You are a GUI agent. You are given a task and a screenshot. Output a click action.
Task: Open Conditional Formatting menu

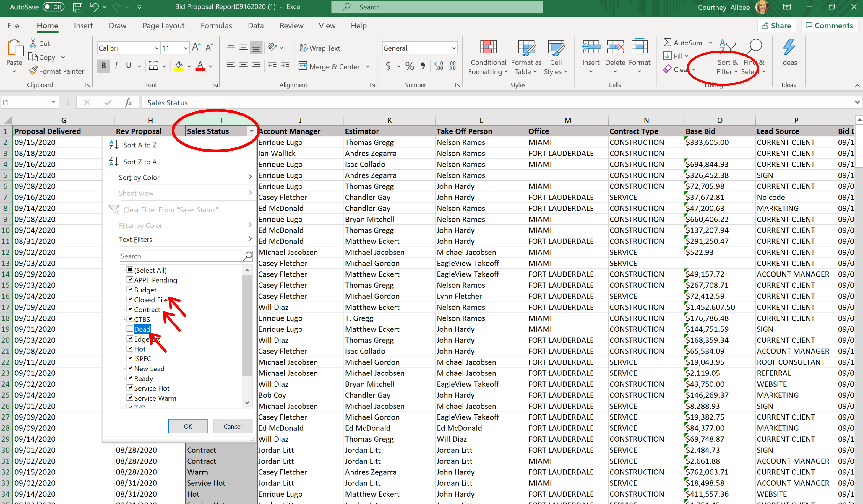[488, 57]
